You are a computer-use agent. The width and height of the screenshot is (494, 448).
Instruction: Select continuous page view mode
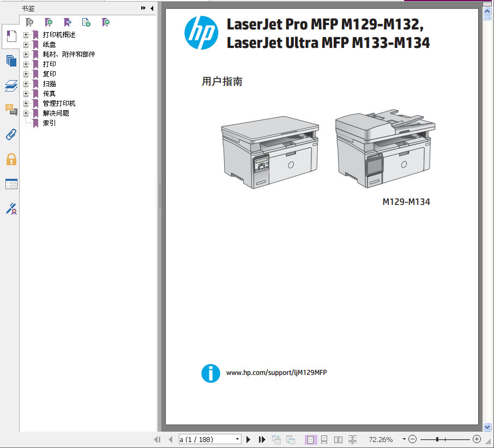click(x=324, y=439)
